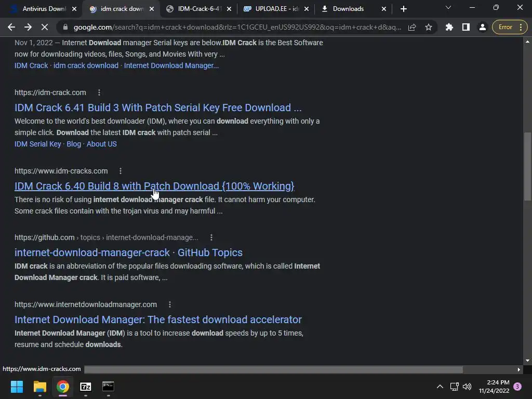This screenshot has width=532, height=399.
Task: Open the IDM Crack sitelink
Action: [31, 65]
